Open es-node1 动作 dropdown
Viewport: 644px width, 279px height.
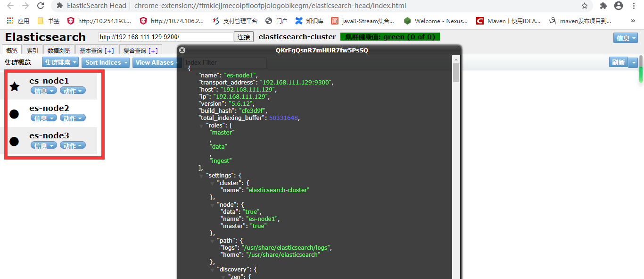pyautogui.click(x=73, y=91)
